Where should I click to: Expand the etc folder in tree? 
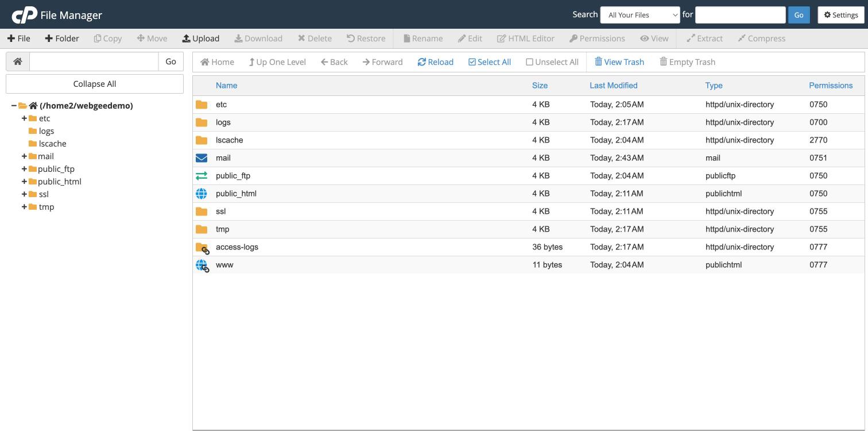pos(24,118)
